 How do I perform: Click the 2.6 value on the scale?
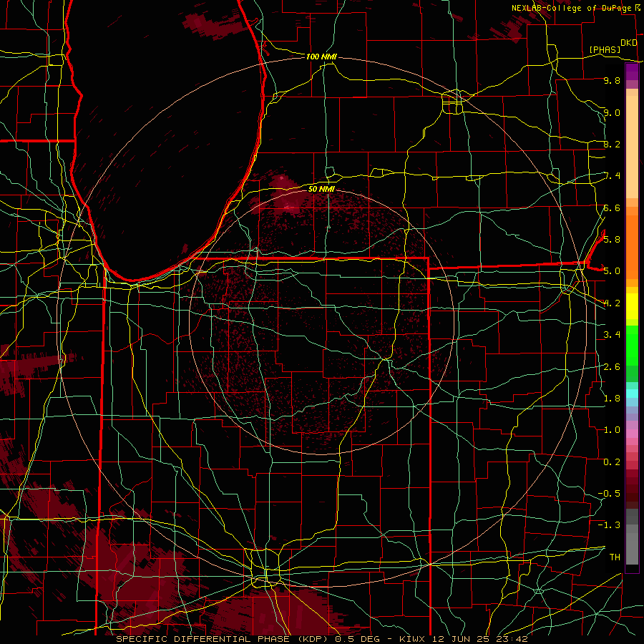pos(612,366)
